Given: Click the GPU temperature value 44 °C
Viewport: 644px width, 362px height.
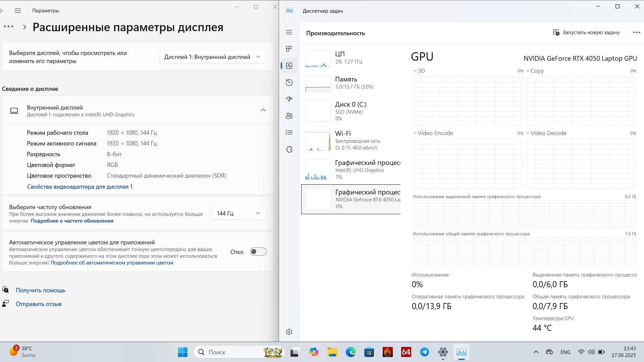Looking at the screenshot, I should [542, 328].
